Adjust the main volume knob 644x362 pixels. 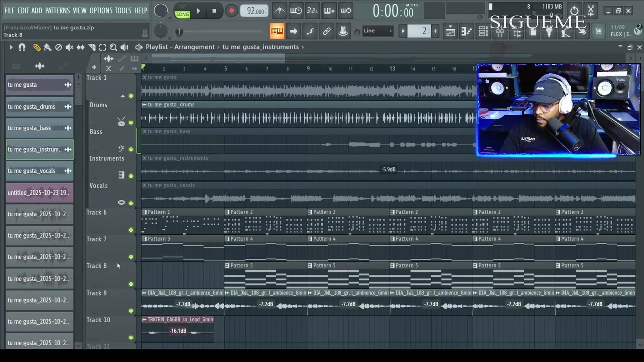[161, 10]
